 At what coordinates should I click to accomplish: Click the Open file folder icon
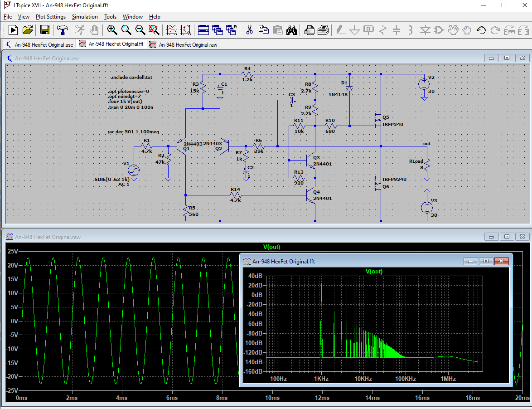click(x=28, y=30)
